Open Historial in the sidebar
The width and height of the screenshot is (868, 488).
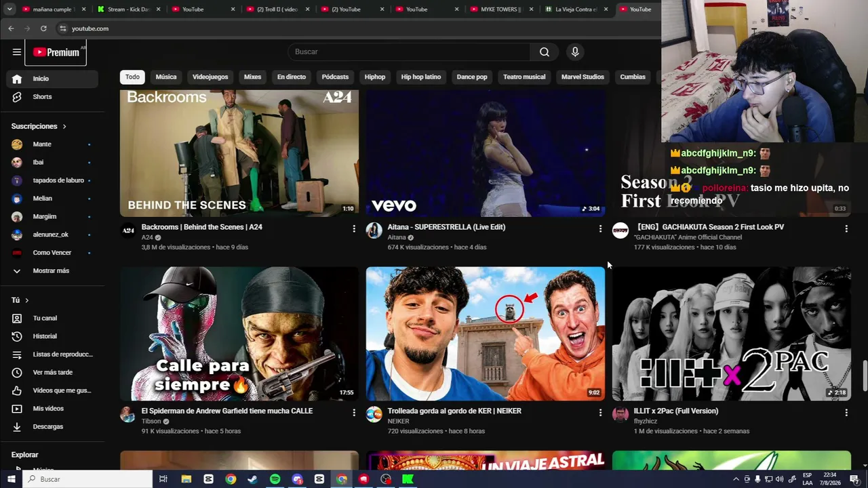click(x=52, y=336)
